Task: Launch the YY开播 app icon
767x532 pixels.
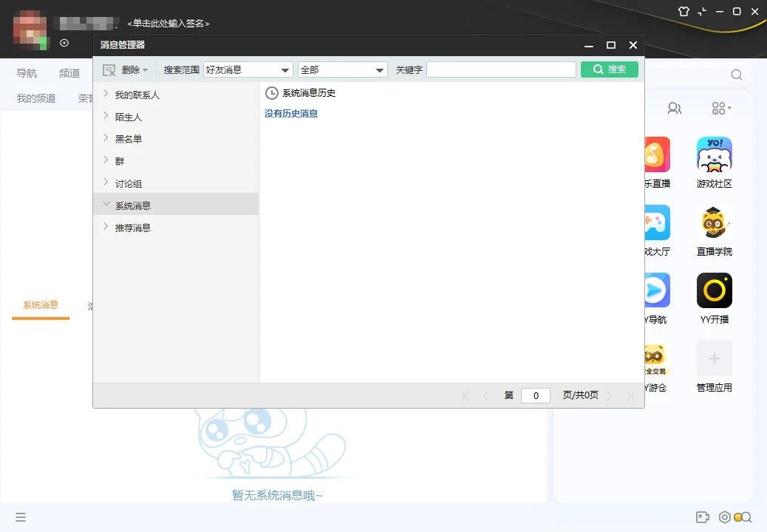Action: pos(715,290)
